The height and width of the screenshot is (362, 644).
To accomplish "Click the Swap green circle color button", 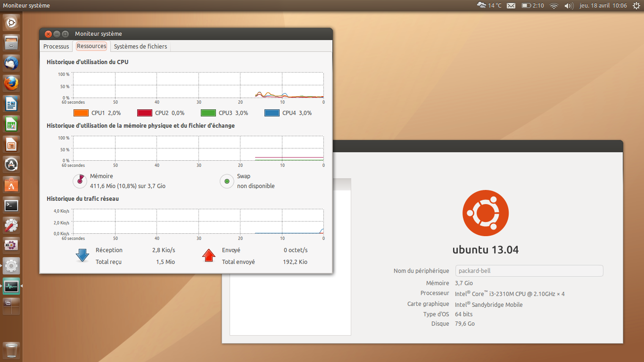I will (227, 181).
